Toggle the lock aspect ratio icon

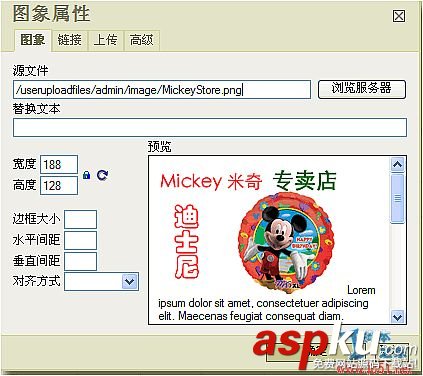coord(87,175)
